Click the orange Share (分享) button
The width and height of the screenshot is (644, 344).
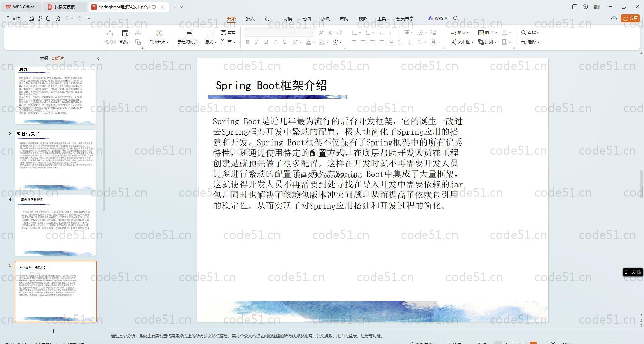[x=630, y=18]
